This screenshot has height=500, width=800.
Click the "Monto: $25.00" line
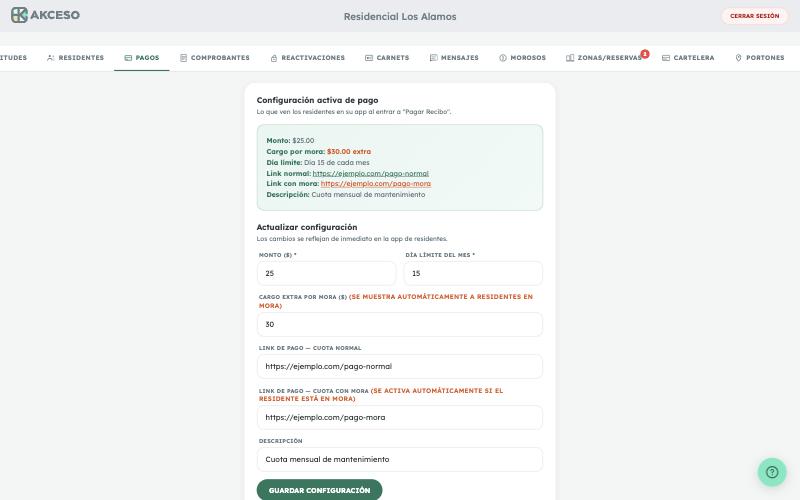click(290, 140)
